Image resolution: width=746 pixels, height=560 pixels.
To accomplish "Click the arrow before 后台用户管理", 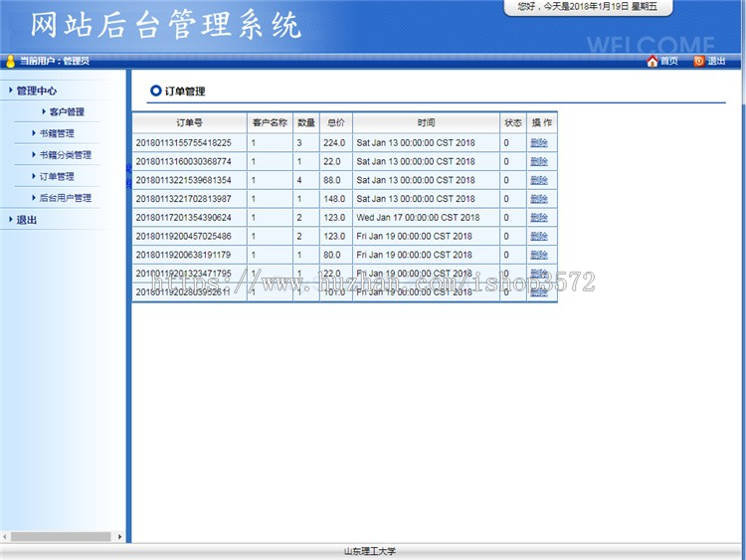I will coord(33,197).
